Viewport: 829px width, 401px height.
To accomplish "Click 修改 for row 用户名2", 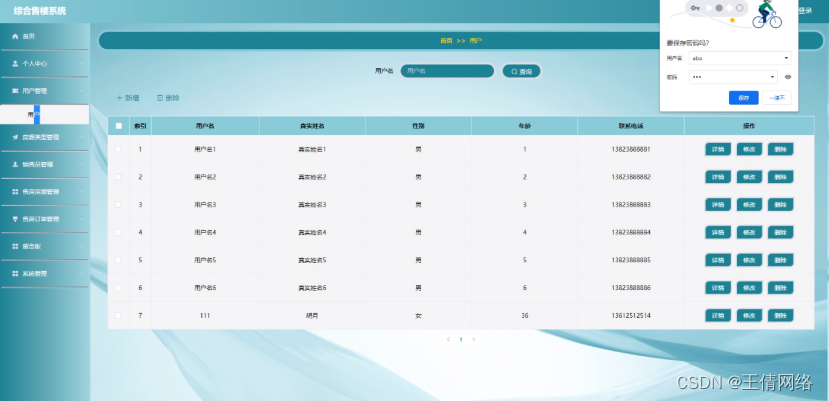I will [749, 177].
